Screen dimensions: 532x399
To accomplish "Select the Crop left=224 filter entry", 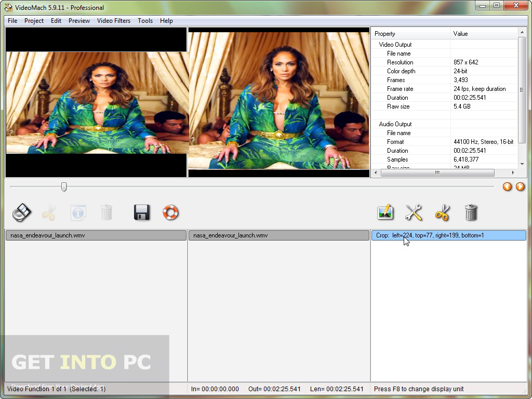I will coord(449,235).
